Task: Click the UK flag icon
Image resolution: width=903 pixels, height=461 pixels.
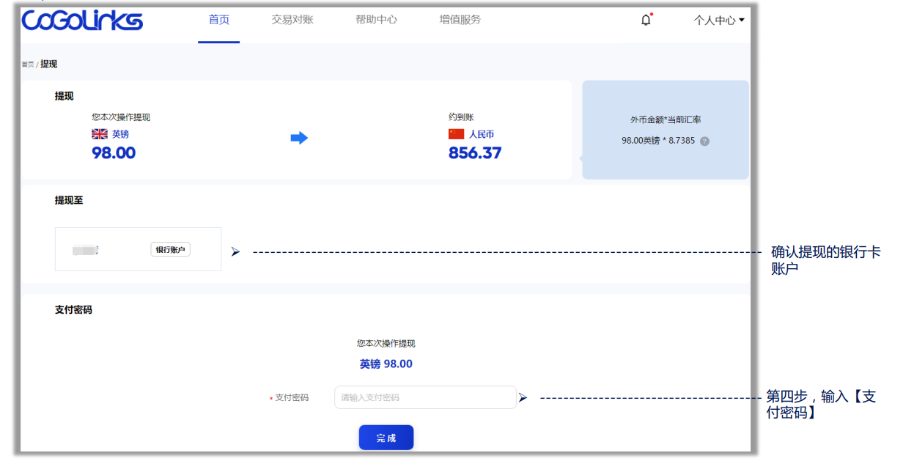Action: click(x=100, y=134)
